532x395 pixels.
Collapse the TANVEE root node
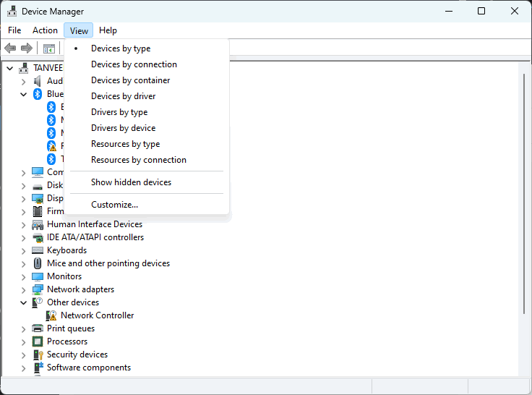(x=10, y=68)
